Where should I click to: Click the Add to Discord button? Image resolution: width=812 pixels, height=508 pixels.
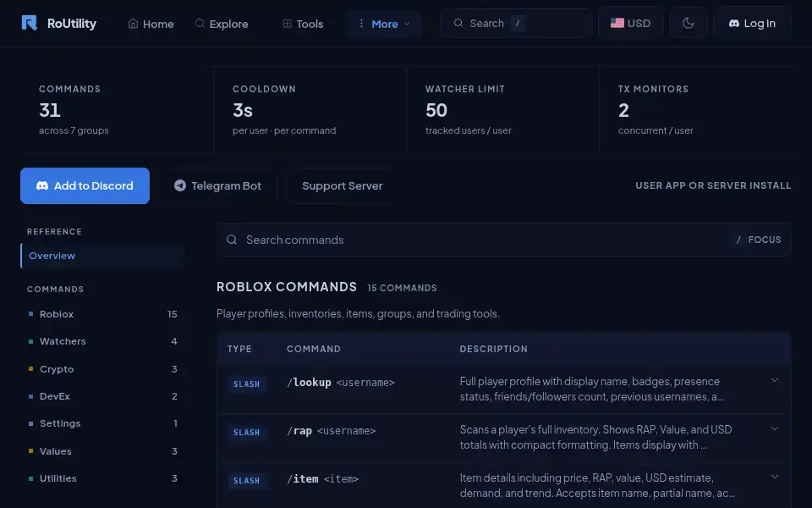click(85, 185)
